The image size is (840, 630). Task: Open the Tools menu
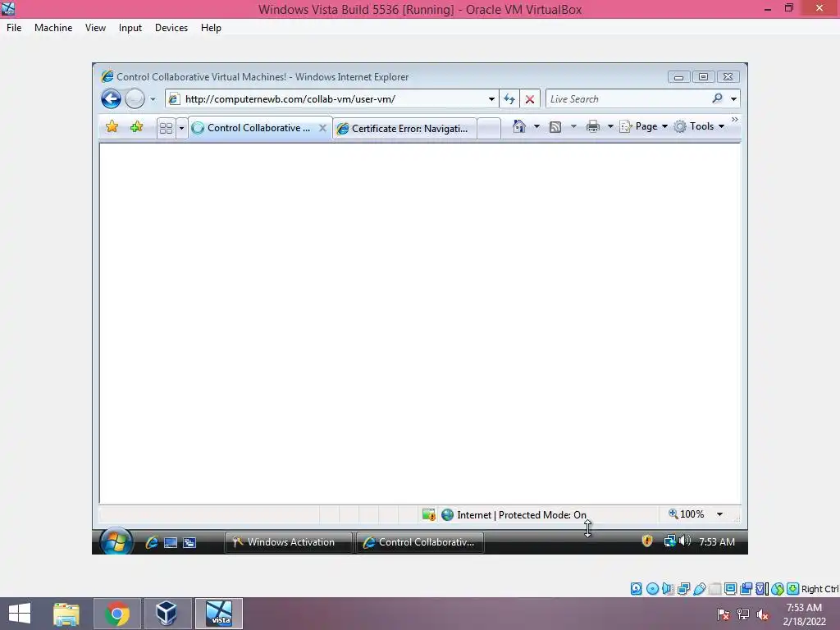699,126
